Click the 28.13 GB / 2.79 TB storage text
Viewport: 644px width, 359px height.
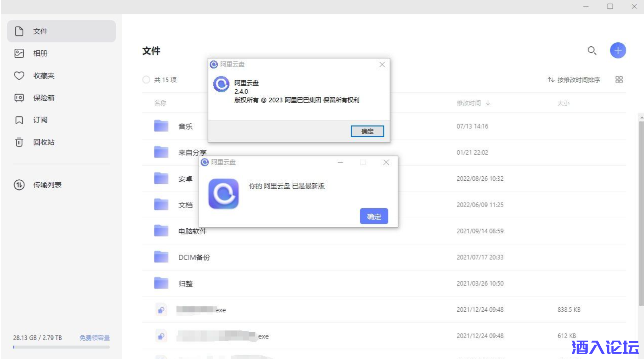pyautogui.click(x=37, y=338)
